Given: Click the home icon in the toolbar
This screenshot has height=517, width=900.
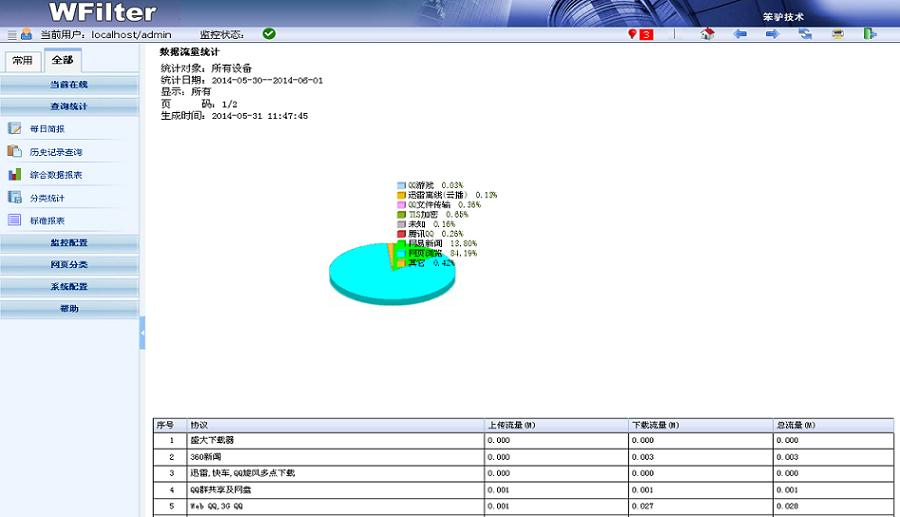Looking at the screenshot, I should coord(708,34).
